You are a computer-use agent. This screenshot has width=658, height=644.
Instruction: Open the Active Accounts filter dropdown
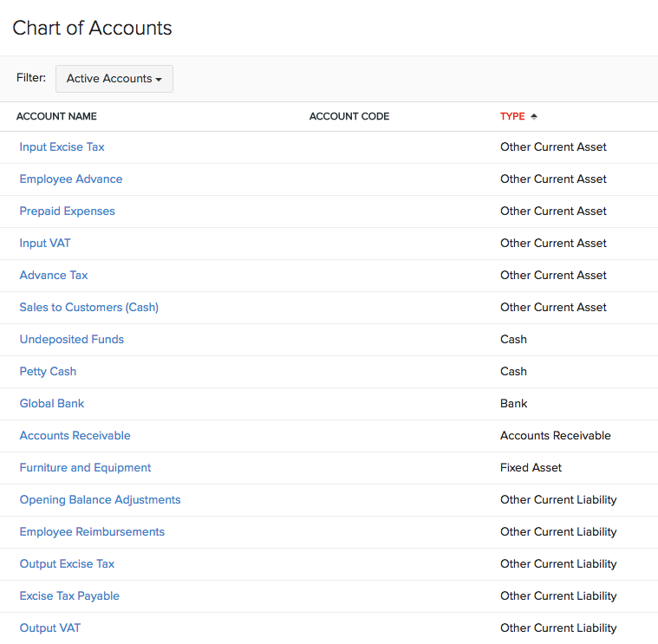(x=114, y=79)
